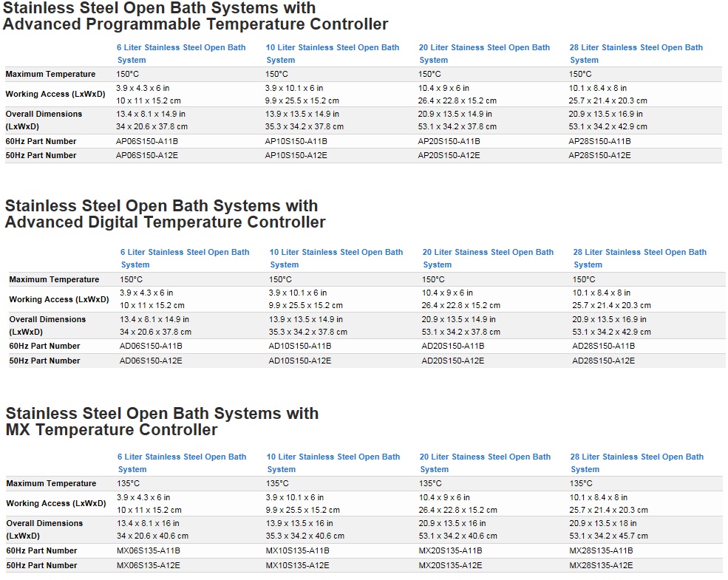This screenshot has width=728, height=580.
Task: Click the cell '53.1 x 34.2 x 40.6 cm'
Action: click(458, 536)
